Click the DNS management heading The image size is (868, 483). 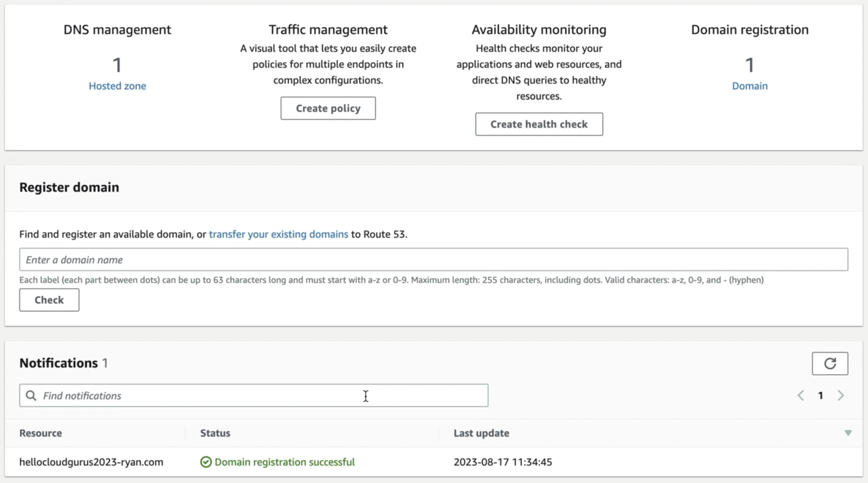(117, 30)
